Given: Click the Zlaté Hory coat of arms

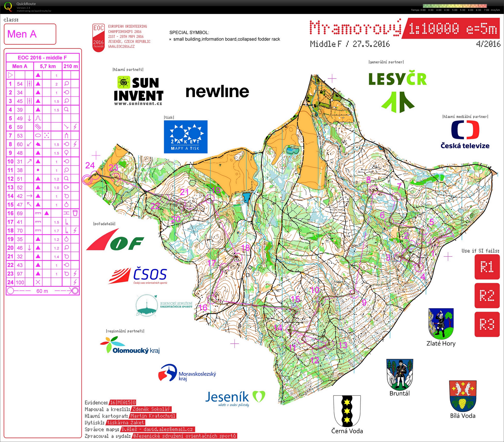Looking at the screenshot, I should (x=441, y=323).
